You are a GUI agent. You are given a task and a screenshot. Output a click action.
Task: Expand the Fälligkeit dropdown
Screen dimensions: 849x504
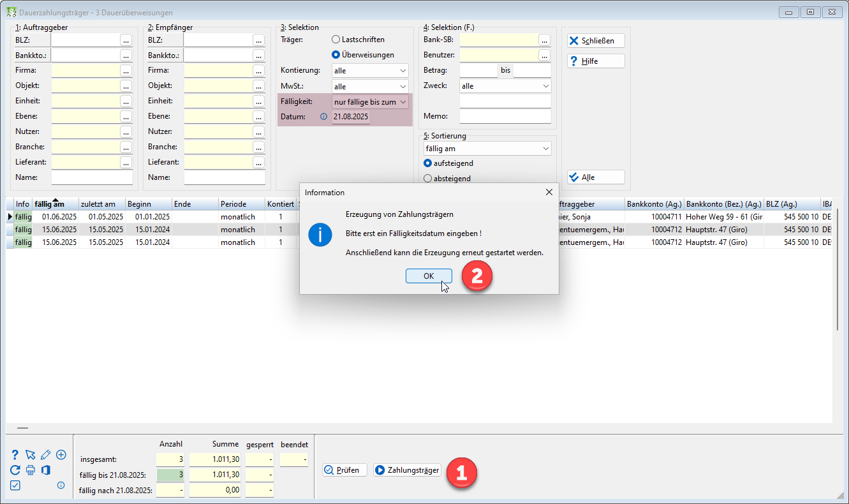[x=371, y=101]
